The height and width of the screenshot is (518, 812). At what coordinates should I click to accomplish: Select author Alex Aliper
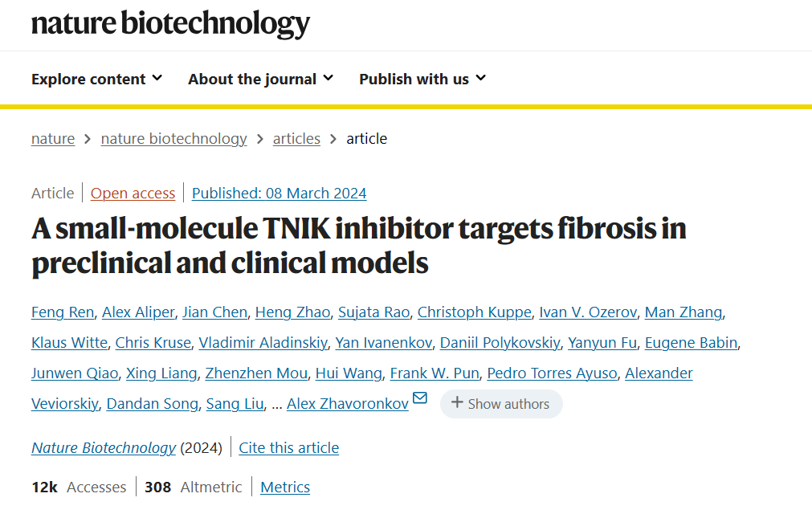(138, 312)
